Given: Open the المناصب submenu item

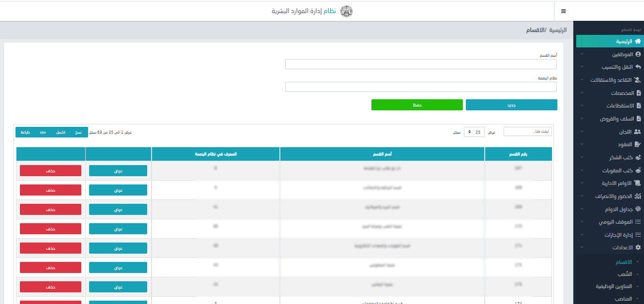Looking at the screenshot, I should (x=624, y=299).
